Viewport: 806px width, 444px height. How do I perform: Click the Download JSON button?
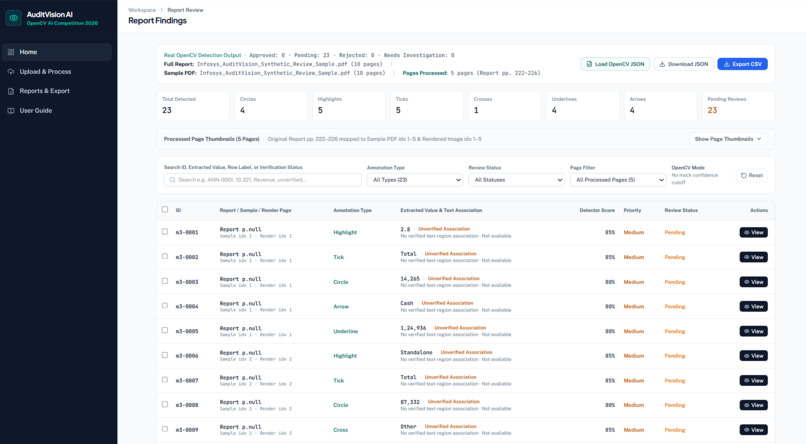point(684,64)
